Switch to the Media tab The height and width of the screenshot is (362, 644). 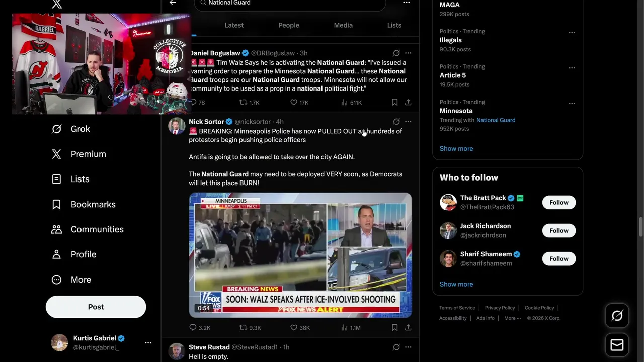click(343, 25)
